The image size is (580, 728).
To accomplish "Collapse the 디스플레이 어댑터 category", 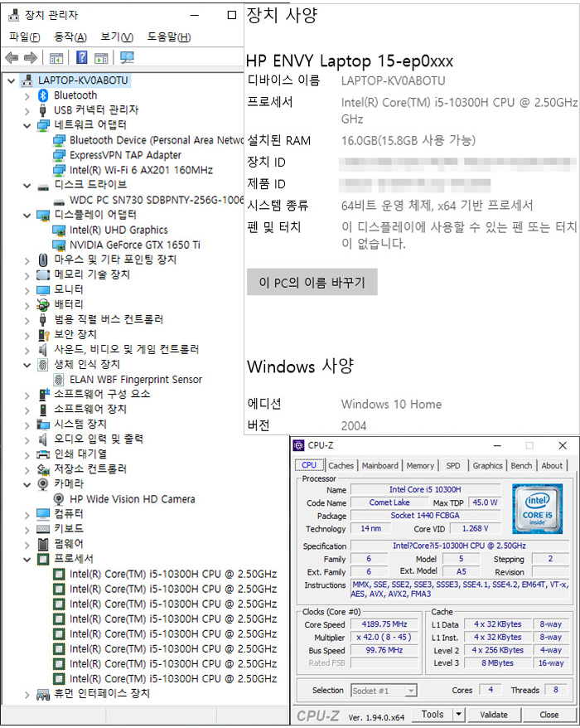I will click(x=27, y=216).
